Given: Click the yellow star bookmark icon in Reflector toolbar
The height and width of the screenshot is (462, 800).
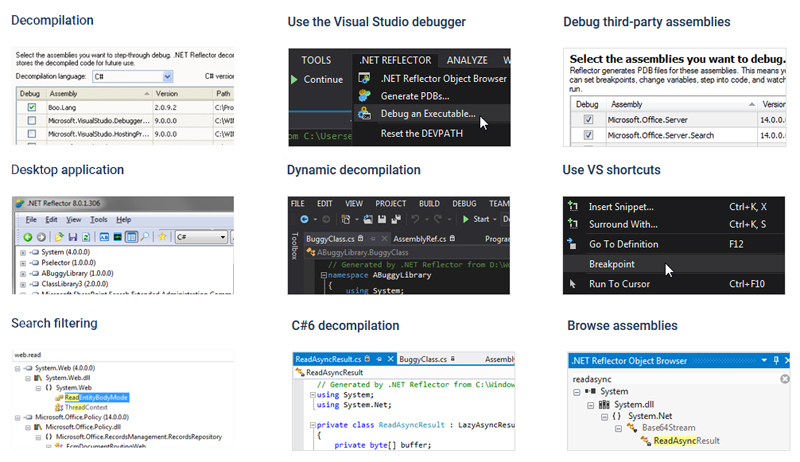Looking at the screenshot, I should tap(162, 237).
